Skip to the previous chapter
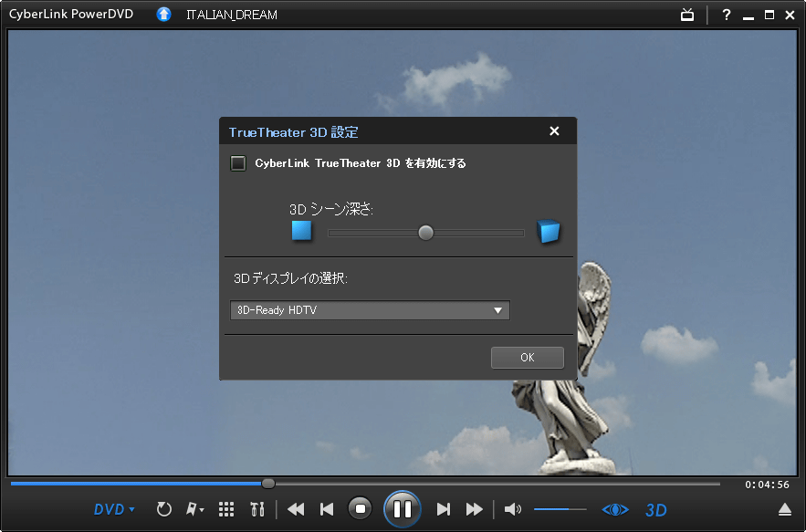 coord(327,509)
